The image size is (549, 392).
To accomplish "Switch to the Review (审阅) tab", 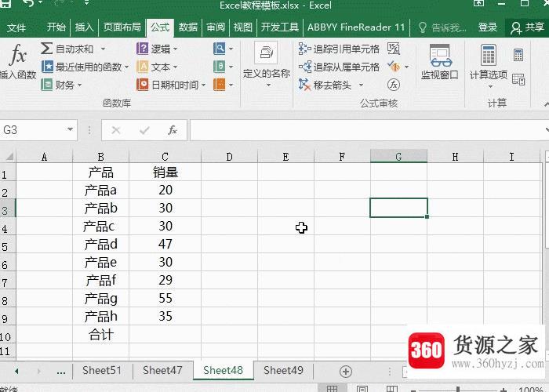I will 216,27.
